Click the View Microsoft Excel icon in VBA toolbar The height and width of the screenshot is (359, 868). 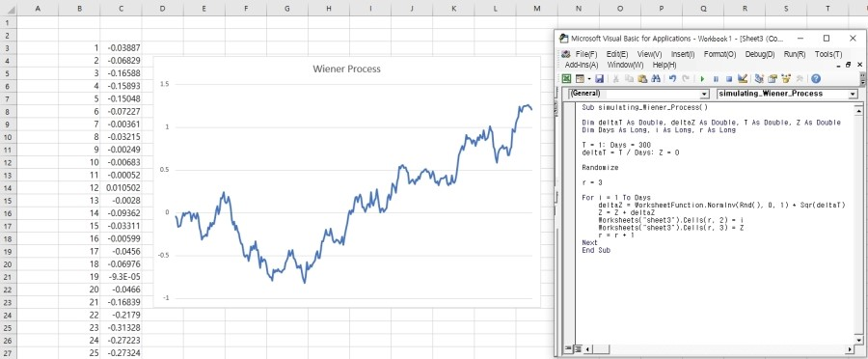(x=566, y=79)
